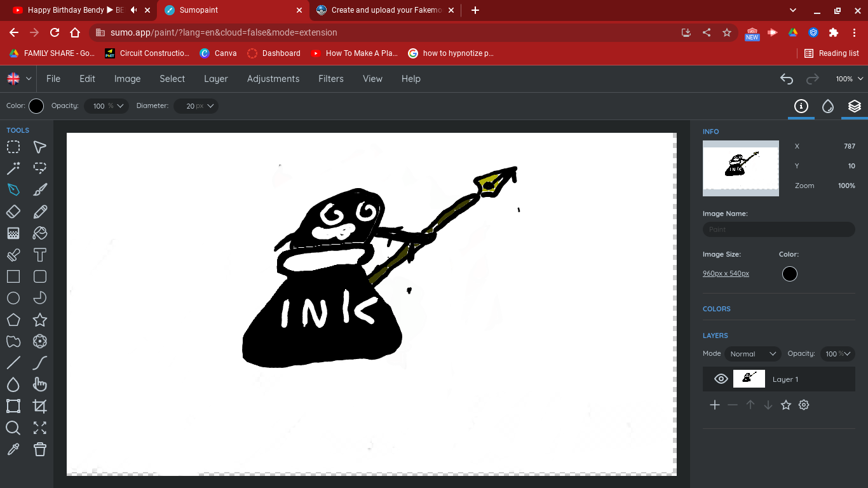This screenshot has width=868, height=488.
Task: Select the zoom magnifier tool
Action: pyautogui.click(x=13, y=428)
